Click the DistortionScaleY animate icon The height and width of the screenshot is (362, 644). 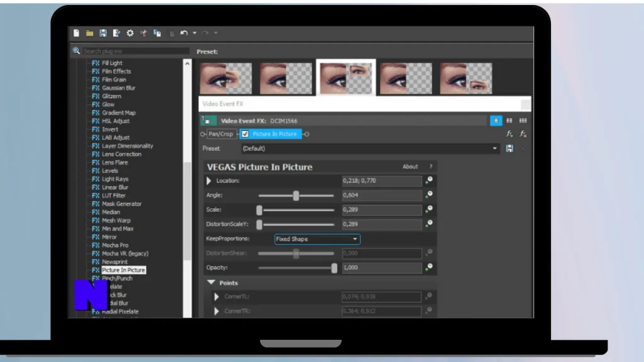tap(429, 224)
